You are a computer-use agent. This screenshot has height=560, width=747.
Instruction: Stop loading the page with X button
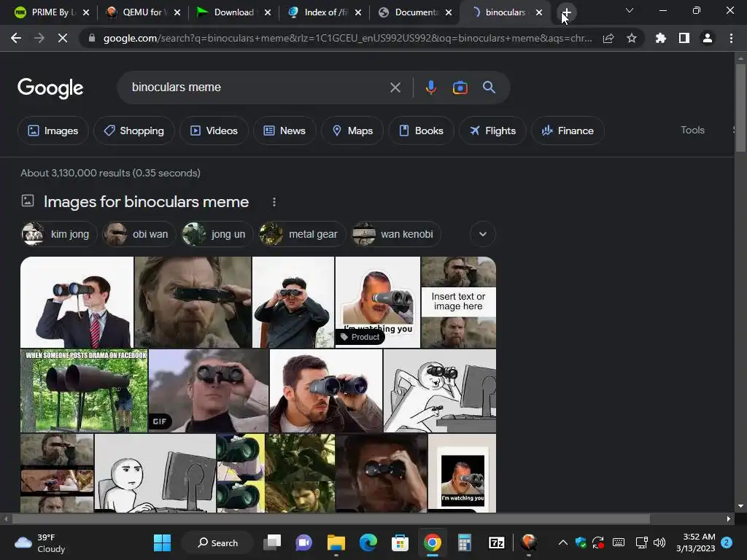(x=63, y=38)
